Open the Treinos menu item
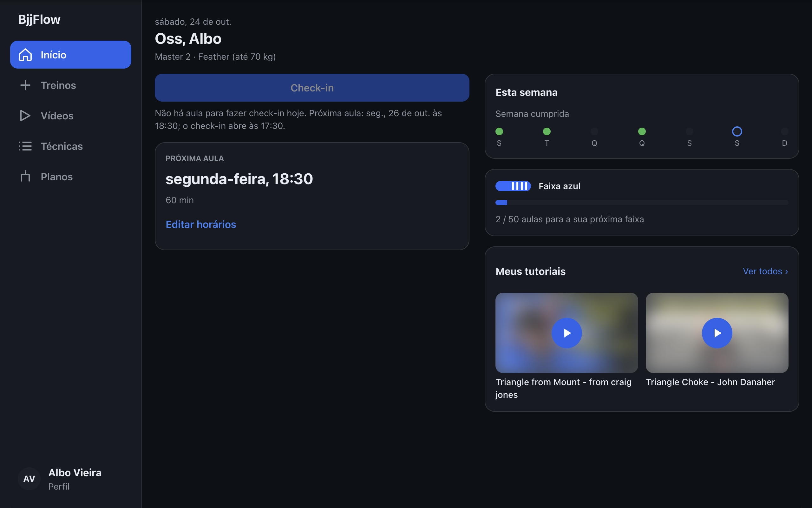Image resolution: width=812 pixels, height=508 pixels. coord(70,85)
